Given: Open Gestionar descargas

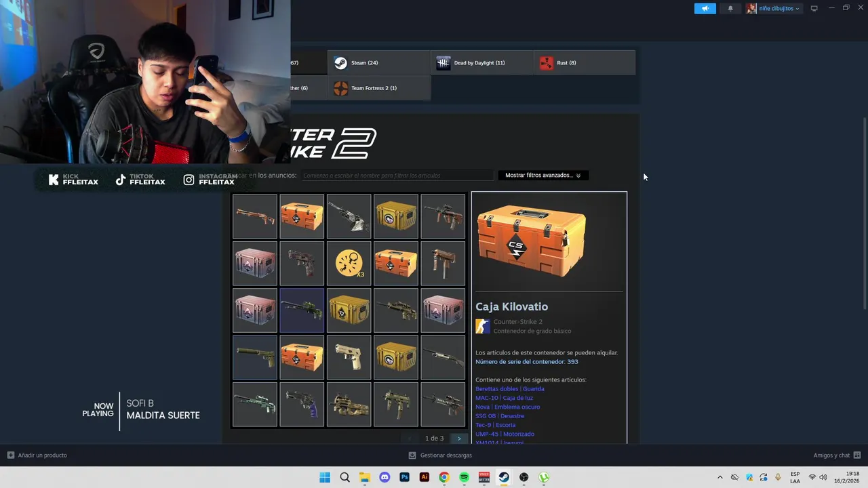Looking at the screenshot, I should pyautogui.click(x=440, y=455).
